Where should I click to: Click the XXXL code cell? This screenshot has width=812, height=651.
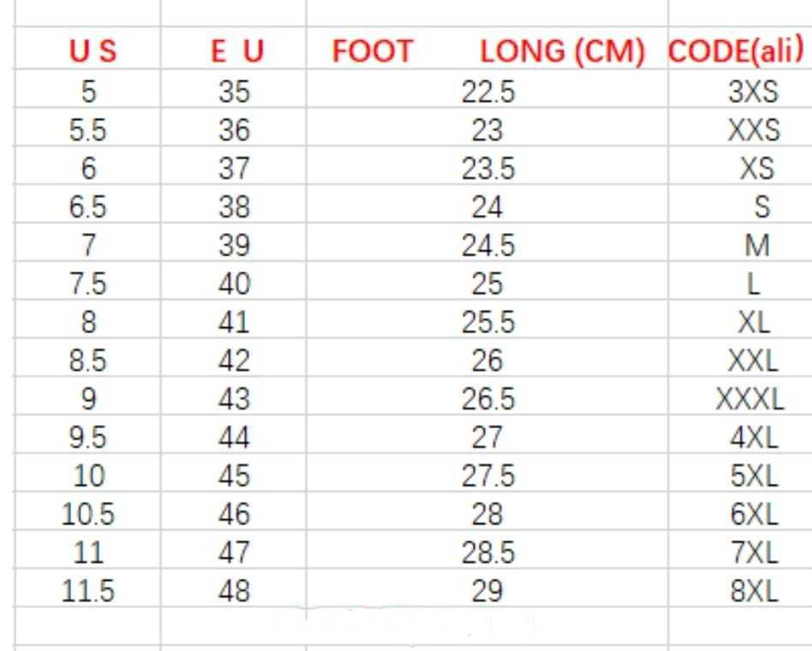point(750,399)
